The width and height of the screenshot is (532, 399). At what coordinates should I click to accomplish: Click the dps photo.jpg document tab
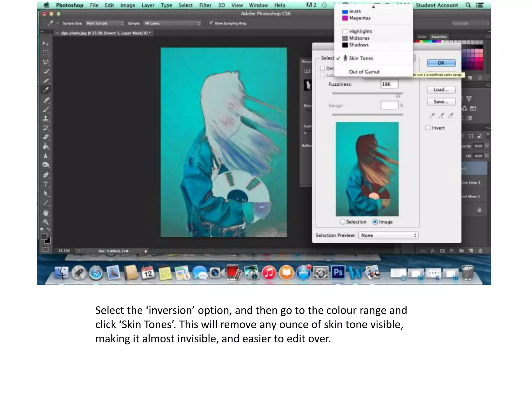pyautogui.click(x=104, y=33)
